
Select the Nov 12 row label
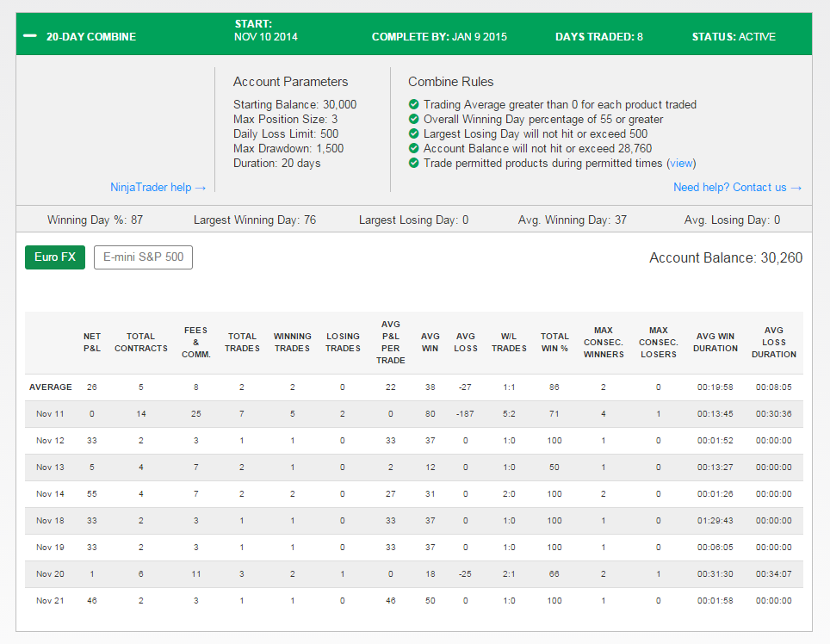point(50,440)
